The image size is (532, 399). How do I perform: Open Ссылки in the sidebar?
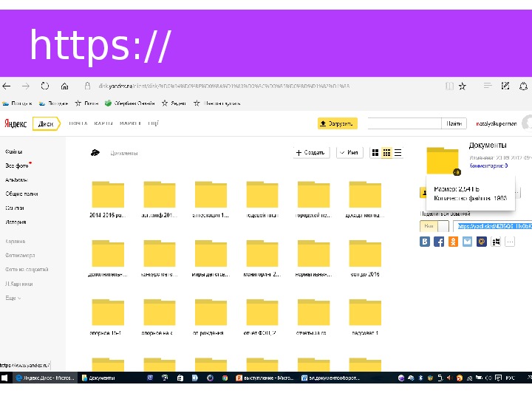pos(15,208)
